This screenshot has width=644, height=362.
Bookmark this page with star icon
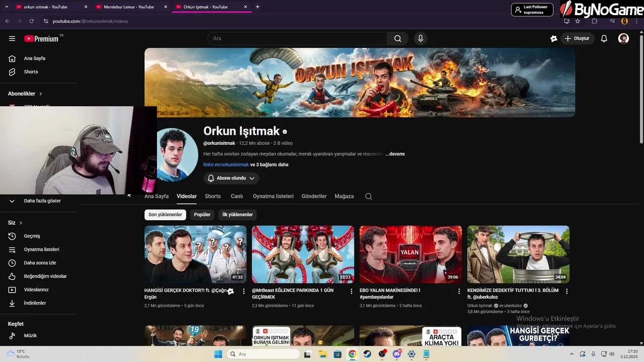click(578, 21)
